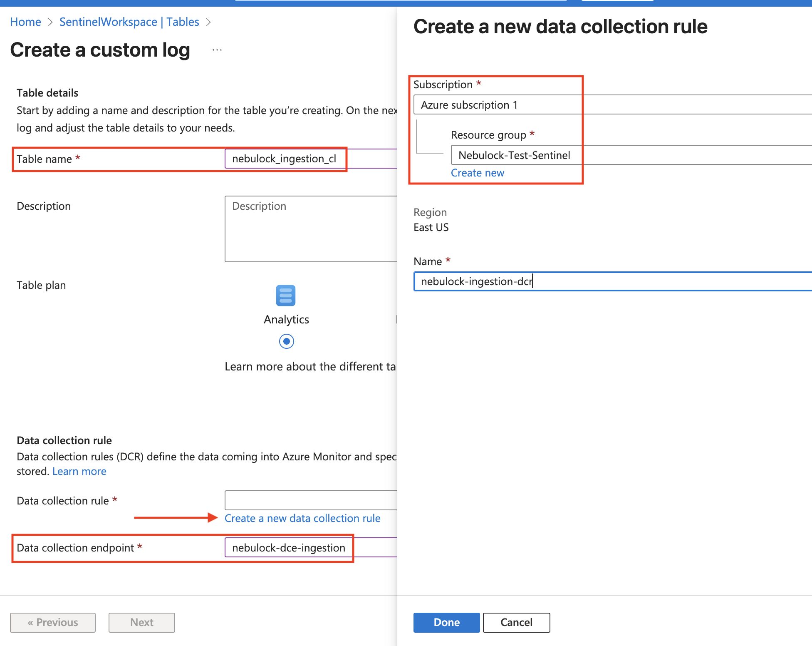Click the Previous button

click(x=53, y=622)
